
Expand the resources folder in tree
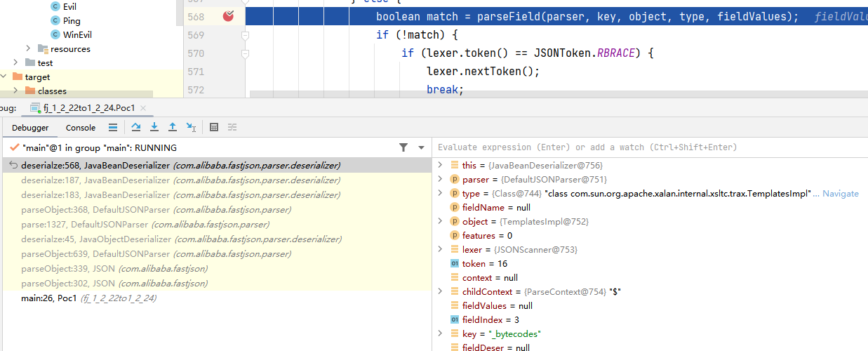point(29,48)
